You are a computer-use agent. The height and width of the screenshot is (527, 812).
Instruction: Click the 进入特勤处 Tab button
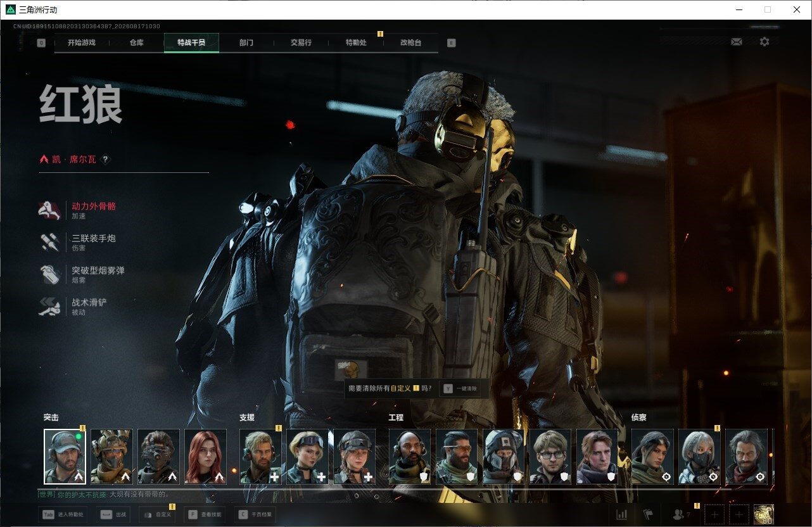tap(63, 515)
